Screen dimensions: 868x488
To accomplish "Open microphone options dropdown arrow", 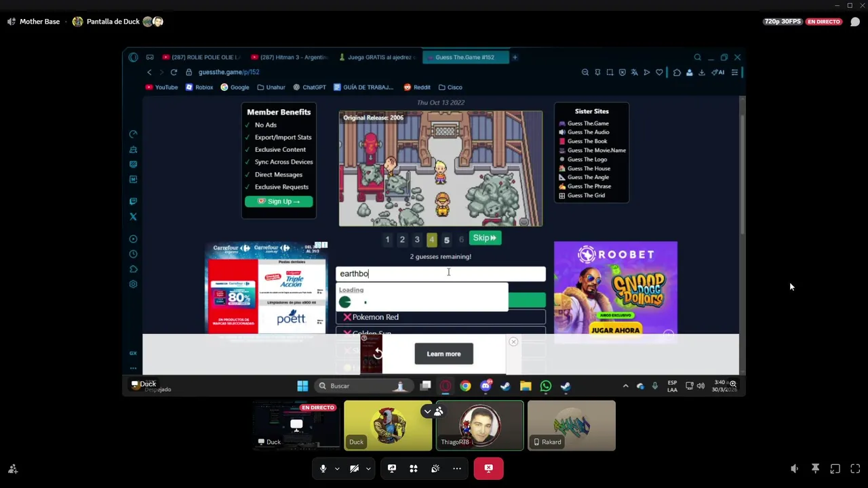I will (337, 468).
